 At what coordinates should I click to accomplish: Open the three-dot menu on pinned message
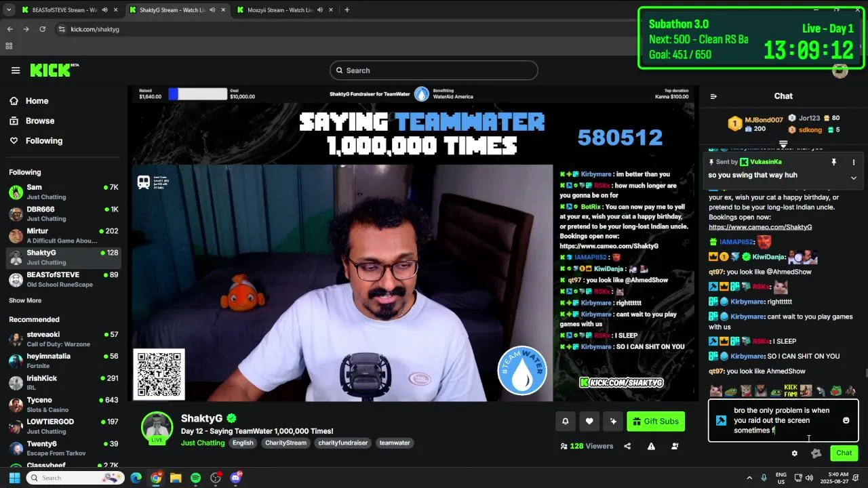854,162
